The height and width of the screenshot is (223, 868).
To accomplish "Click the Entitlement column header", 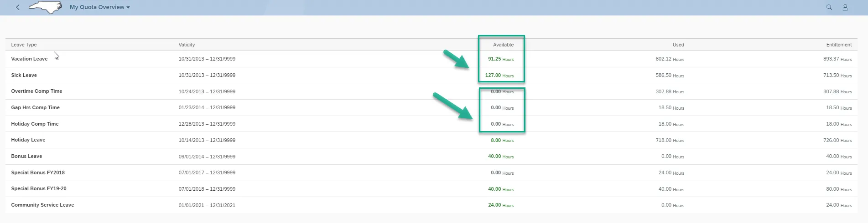I will click(838, 45).
